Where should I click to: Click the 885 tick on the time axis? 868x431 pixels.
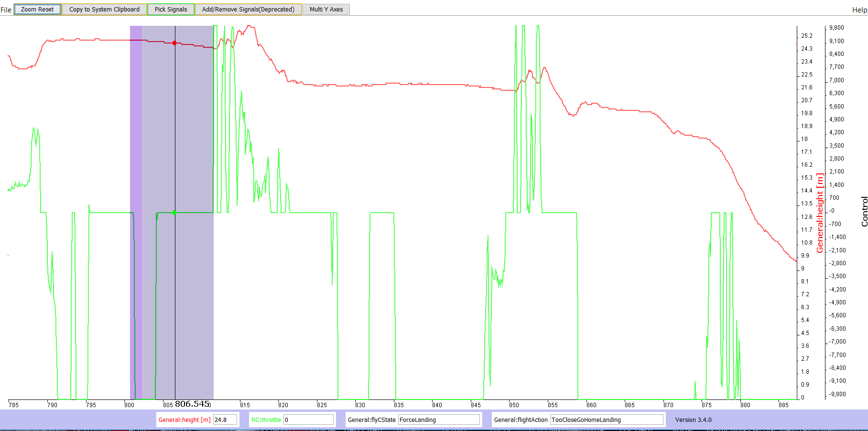click(x=783, y=405)
